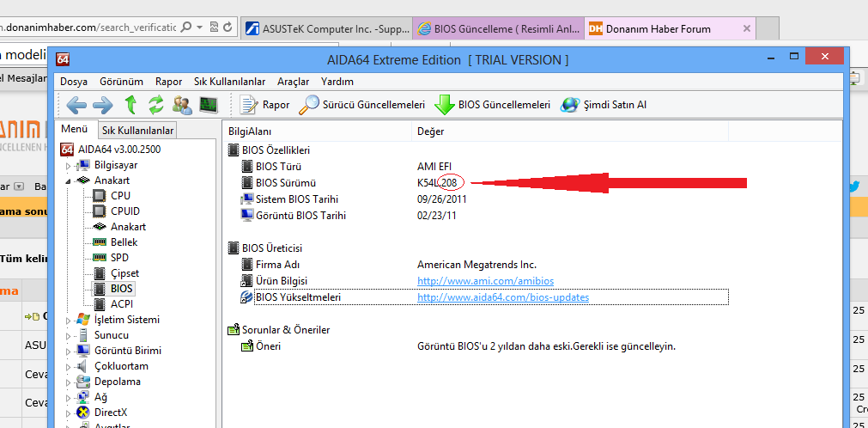This screenshot has height=428, width=868.
Task: Open the Yardım menu
Action: pos(337,82)
